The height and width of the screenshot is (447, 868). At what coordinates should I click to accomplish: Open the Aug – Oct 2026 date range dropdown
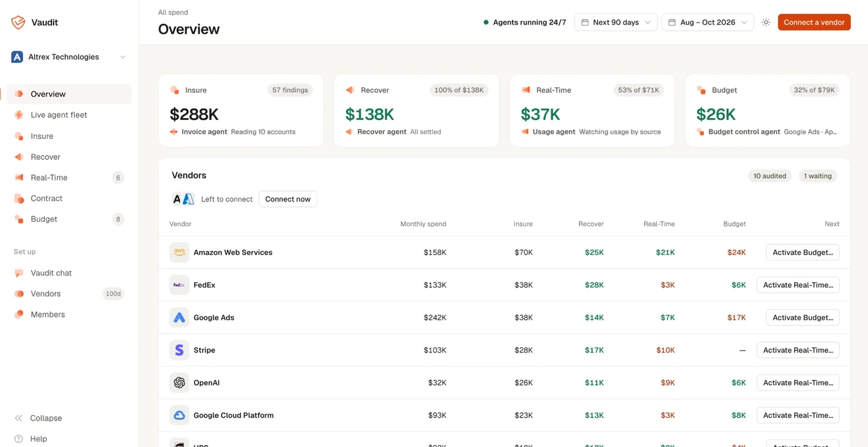click(707, 22)
